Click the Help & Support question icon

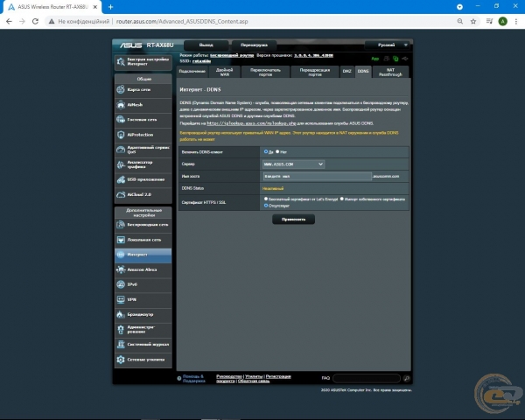tap(179, 379)
